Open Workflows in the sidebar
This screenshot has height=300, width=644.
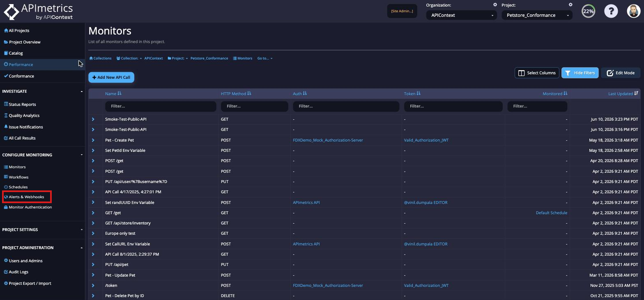[16, 177]
